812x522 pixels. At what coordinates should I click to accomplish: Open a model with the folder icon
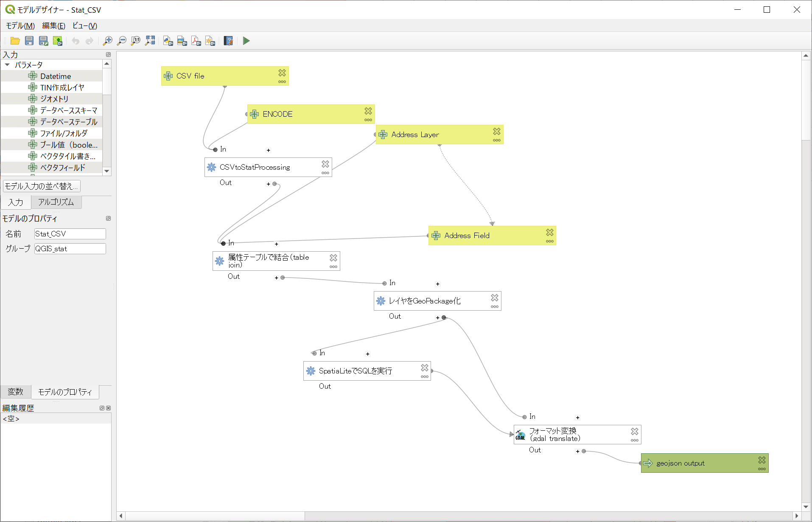coord(15,41)
